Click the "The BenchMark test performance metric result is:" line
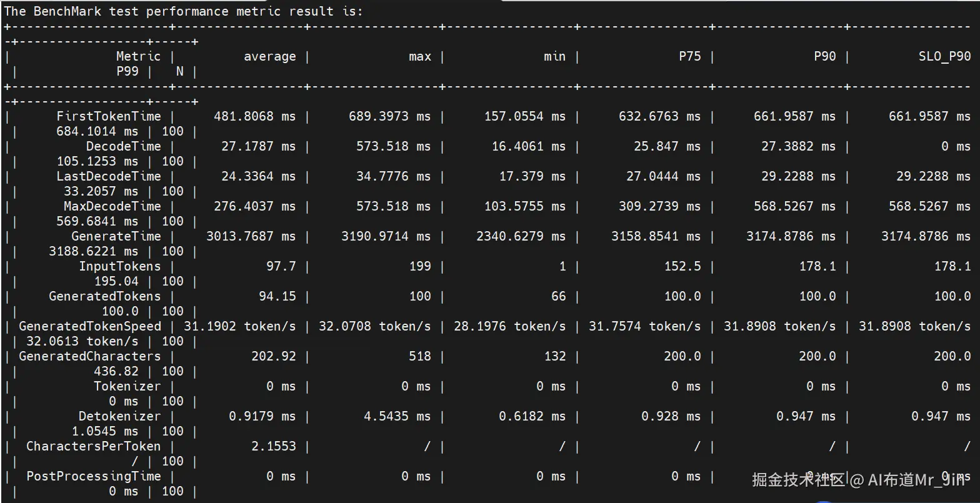The width and height of the screenshot is (980, 503). [x=183, y=11]
